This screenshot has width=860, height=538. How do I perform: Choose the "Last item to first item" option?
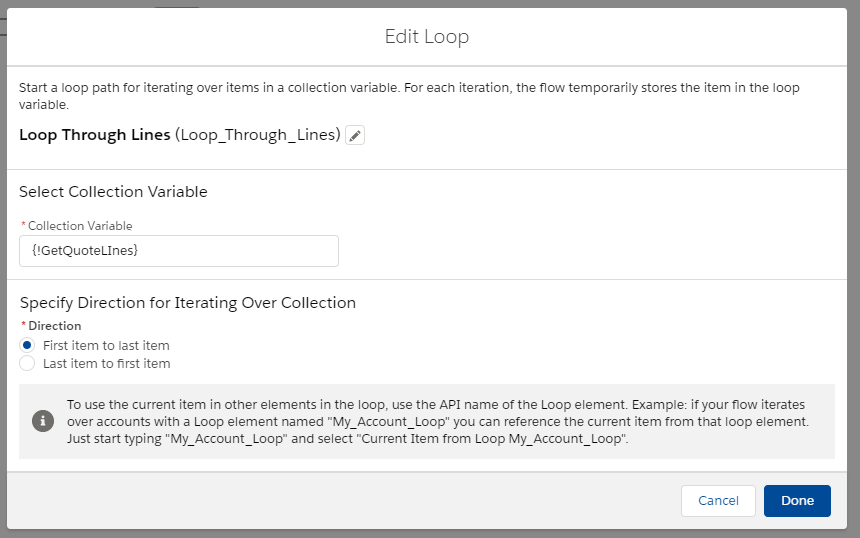[x=27, y=363]
